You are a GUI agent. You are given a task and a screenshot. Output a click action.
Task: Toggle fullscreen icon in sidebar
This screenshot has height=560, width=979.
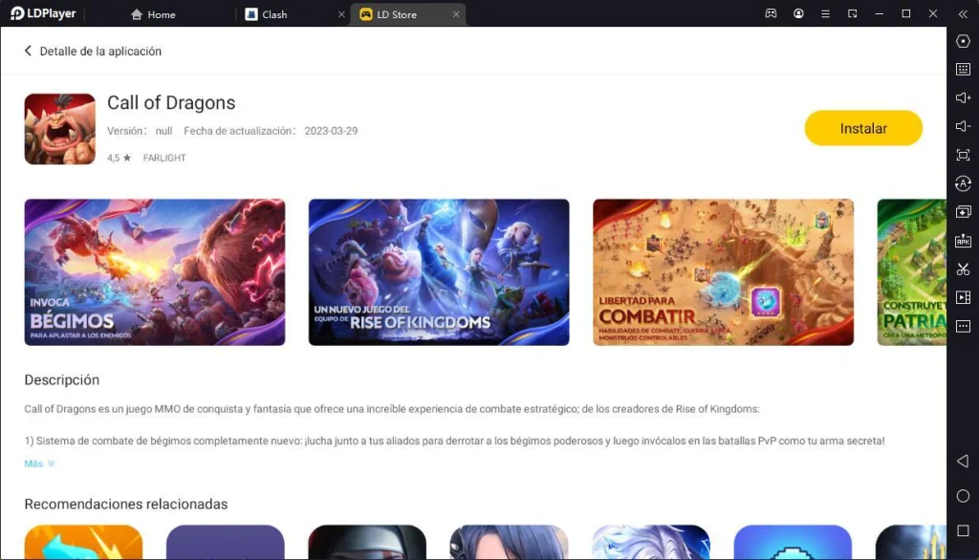963,155
